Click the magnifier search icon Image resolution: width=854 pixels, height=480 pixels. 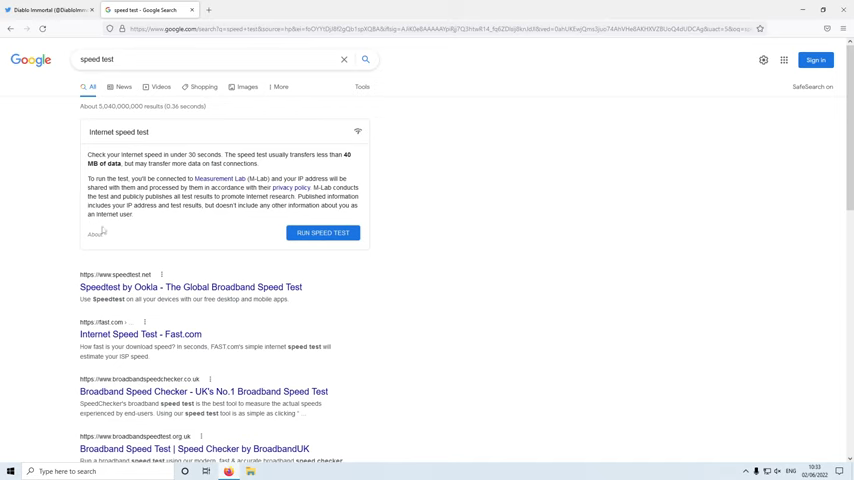pos(365,59)
